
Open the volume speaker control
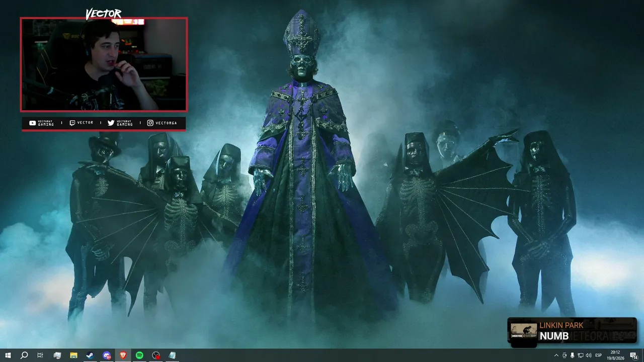pyautogui.click(x=589, y=355)
